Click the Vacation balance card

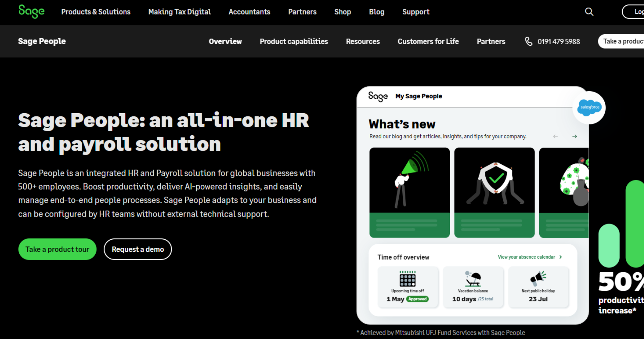[473, 287]
